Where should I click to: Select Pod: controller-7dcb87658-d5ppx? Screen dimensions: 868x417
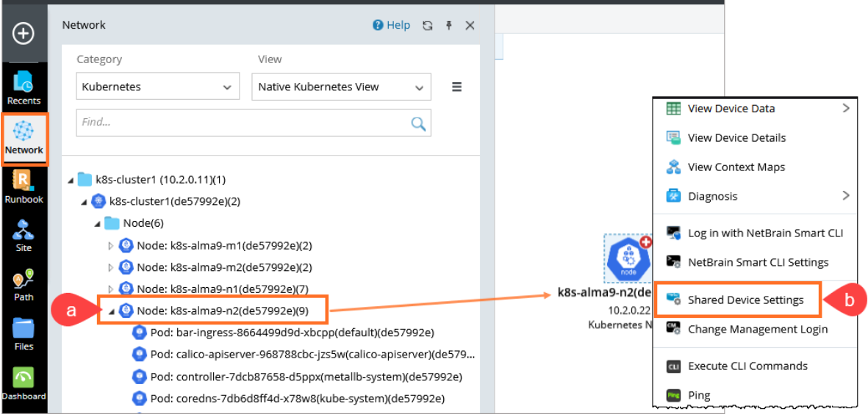(x=297, y=377)
